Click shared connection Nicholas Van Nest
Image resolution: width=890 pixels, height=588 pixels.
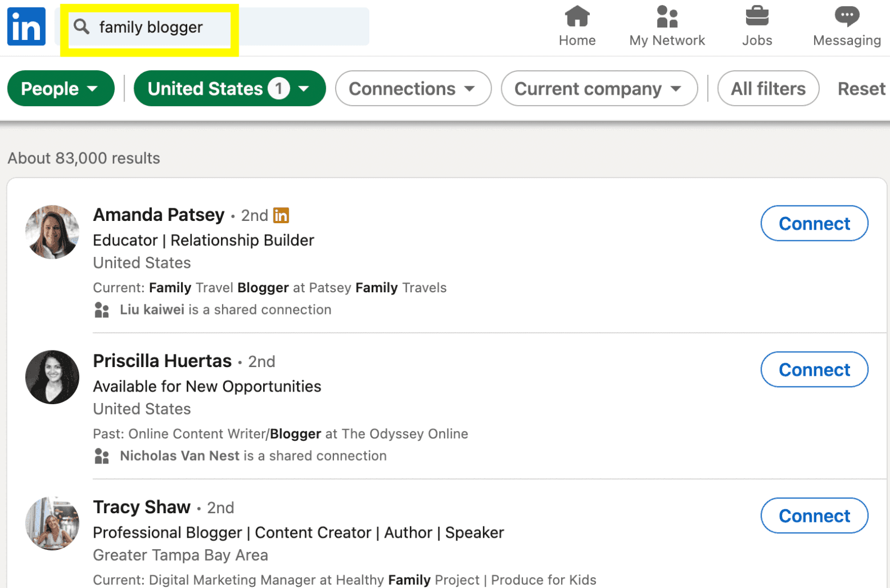(x=179, y=456)
